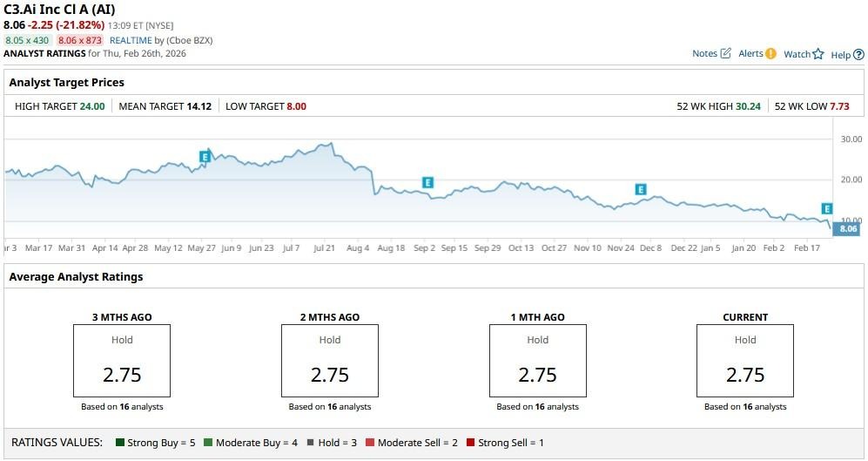The image size is (868, 461).
Task: Open the Alerts link
Action: 750,53
